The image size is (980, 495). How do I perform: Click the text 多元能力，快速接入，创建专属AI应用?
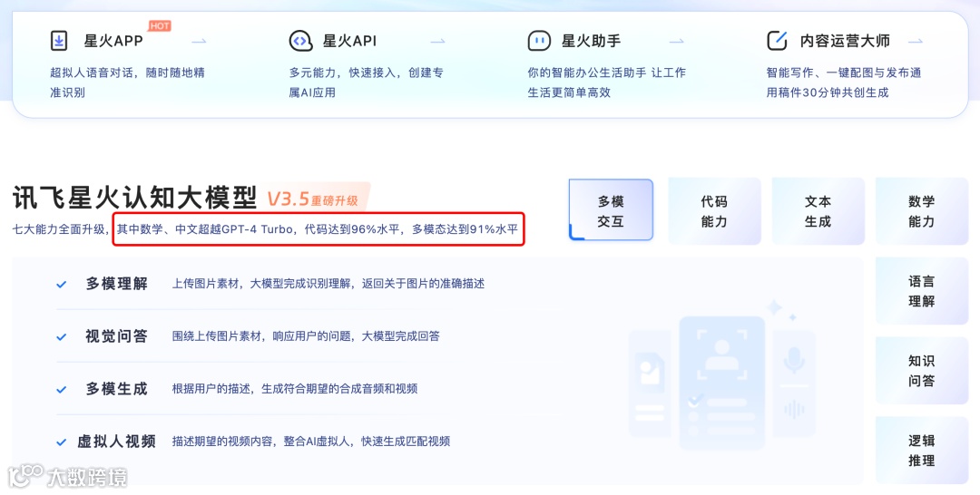point(367,82)
